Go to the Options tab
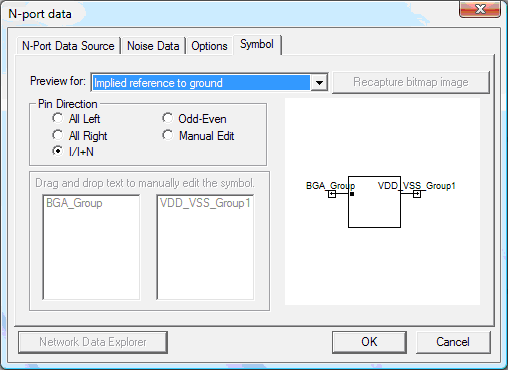This screenshot has height=370, width=508. pos(209,46)
